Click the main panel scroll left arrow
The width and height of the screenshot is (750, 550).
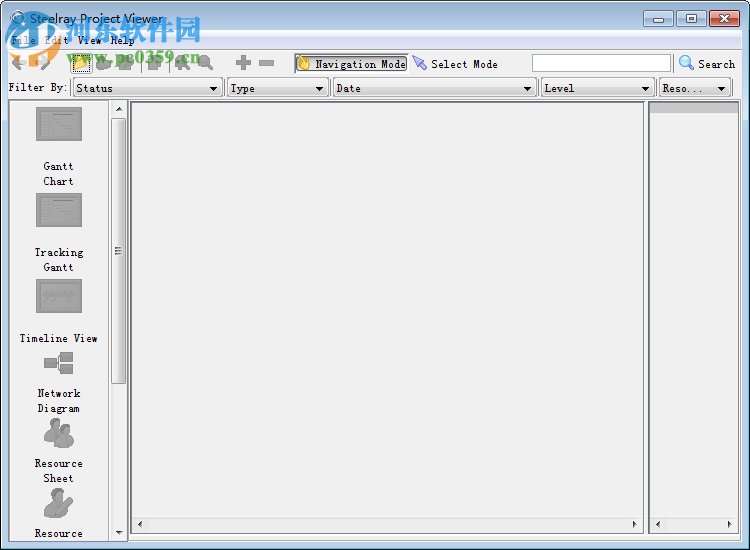[140, 524]
